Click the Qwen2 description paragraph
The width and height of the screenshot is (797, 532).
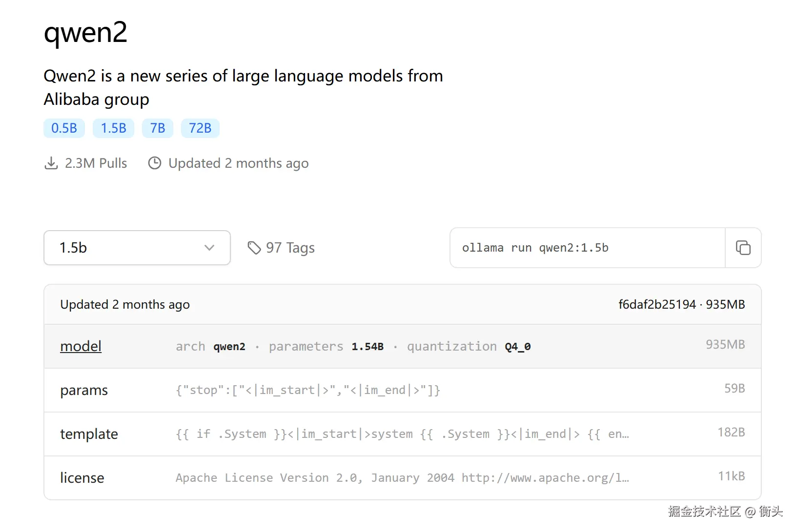tap(243, 87)
